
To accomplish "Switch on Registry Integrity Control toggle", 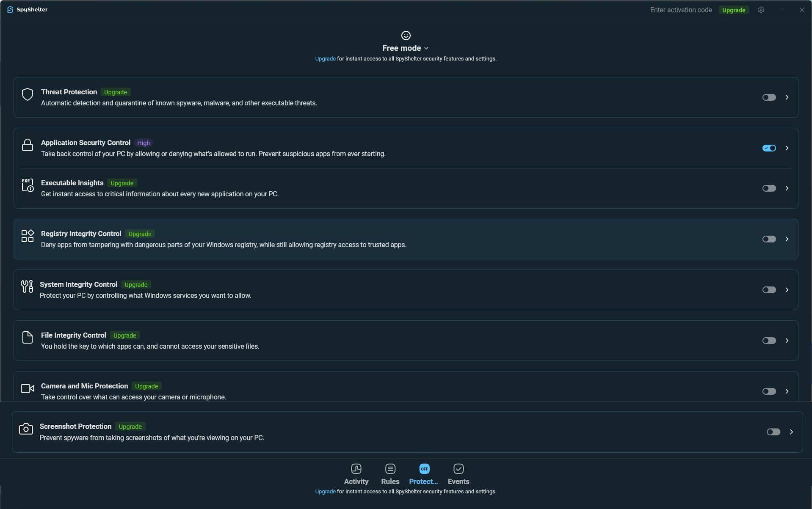I will [769, 239].
